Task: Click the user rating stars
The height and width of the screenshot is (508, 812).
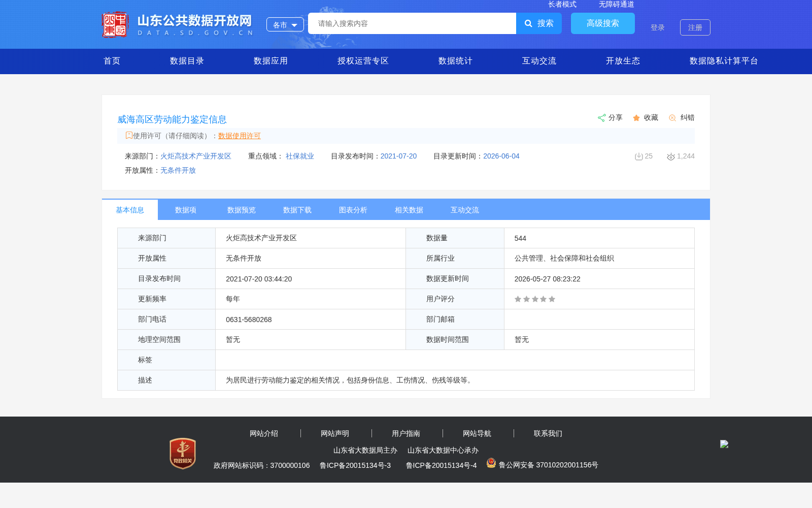Action: pos(535,299)
